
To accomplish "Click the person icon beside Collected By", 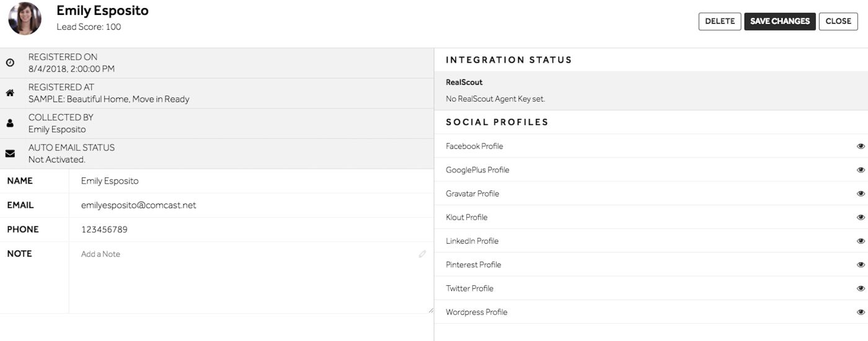I will pyautogui.click(x=10, y=123).
